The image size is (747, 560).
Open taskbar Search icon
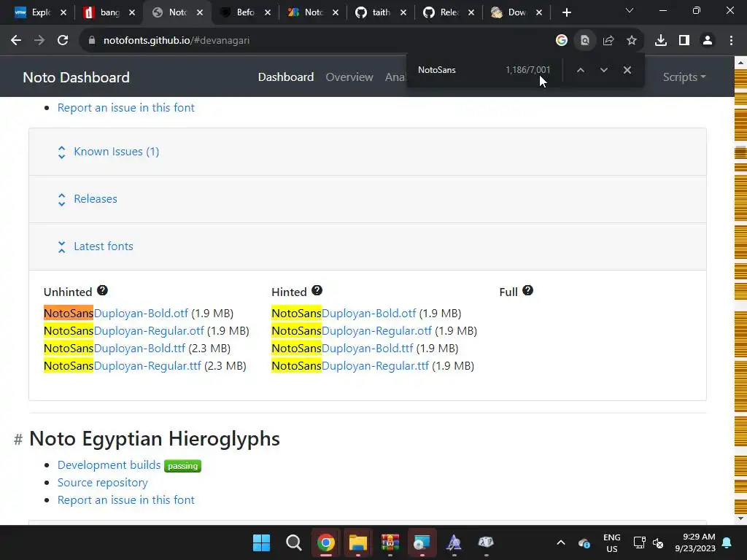coord(293,542)
